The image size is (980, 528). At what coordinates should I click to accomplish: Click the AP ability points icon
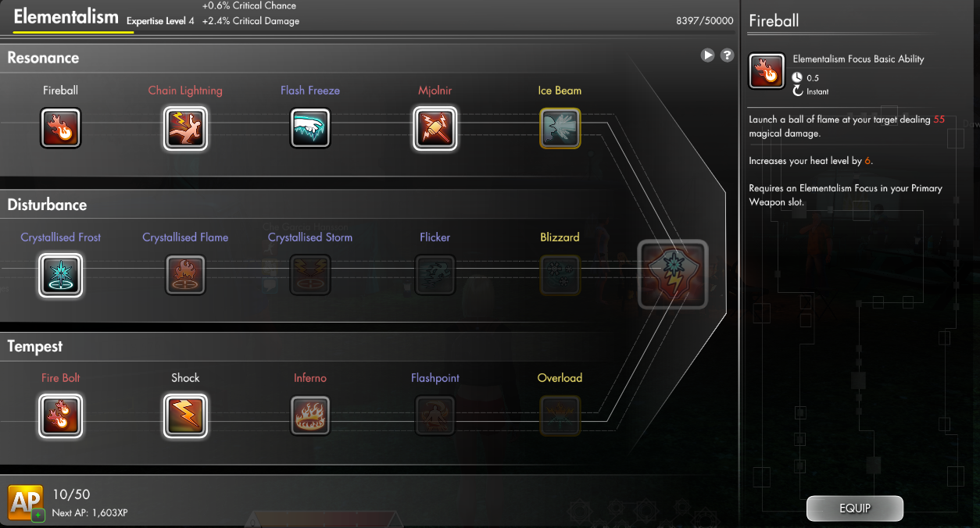coord(25,502)
